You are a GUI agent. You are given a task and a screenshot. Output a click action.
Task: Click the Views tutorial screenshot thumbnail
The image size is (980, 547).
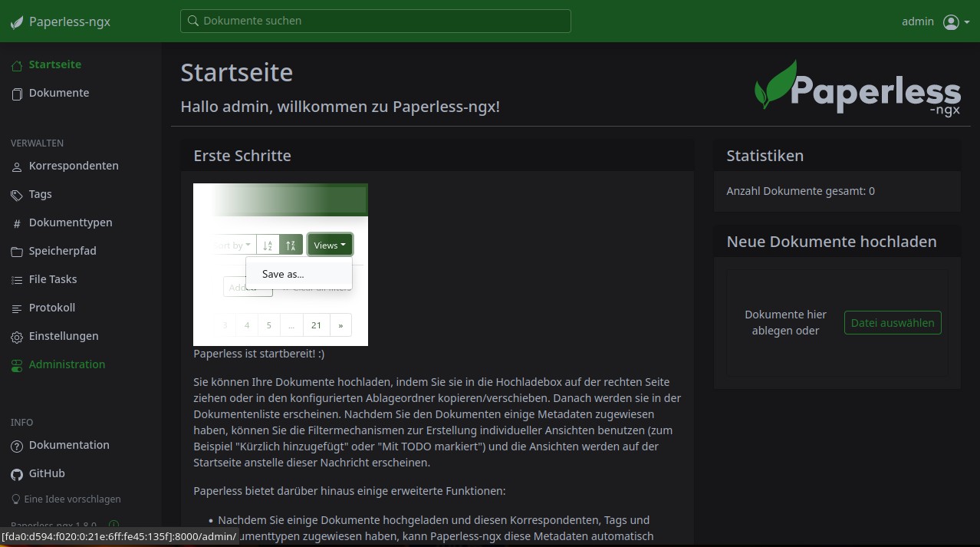point(281,265)
